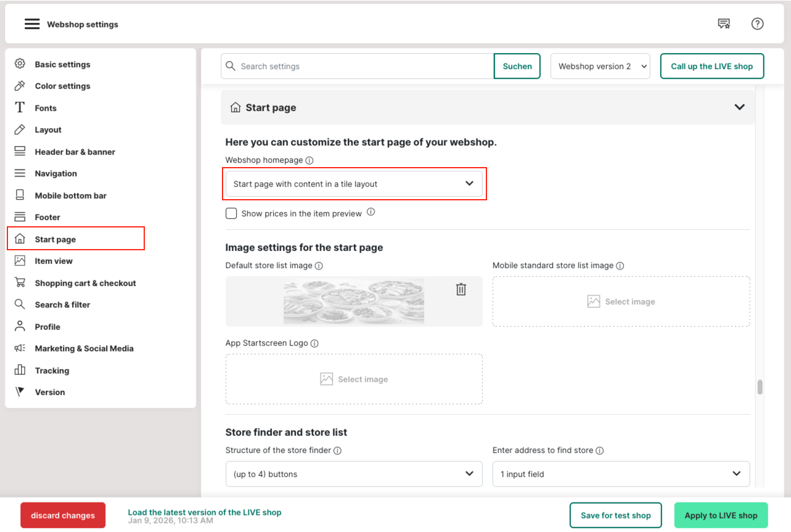
Task: Collapse the Start page section chevron
Action: (739, 107)
